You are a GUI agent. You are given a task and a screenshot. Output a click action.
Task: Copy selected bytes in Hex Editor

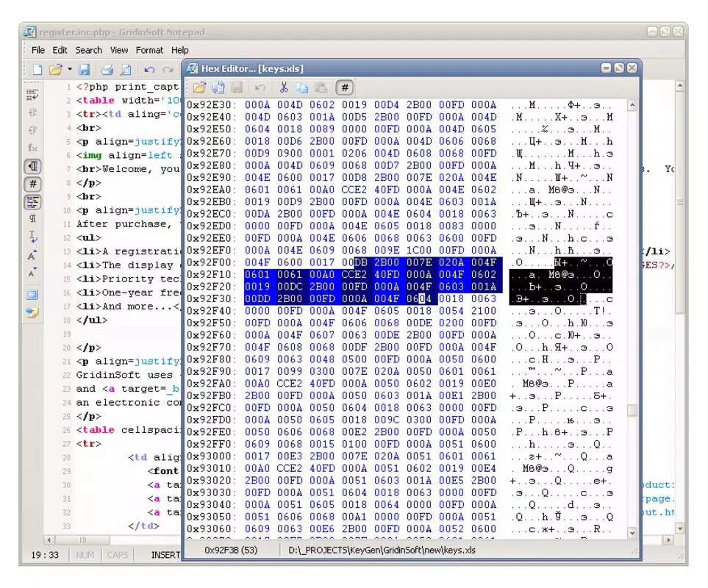pos(301,87)
